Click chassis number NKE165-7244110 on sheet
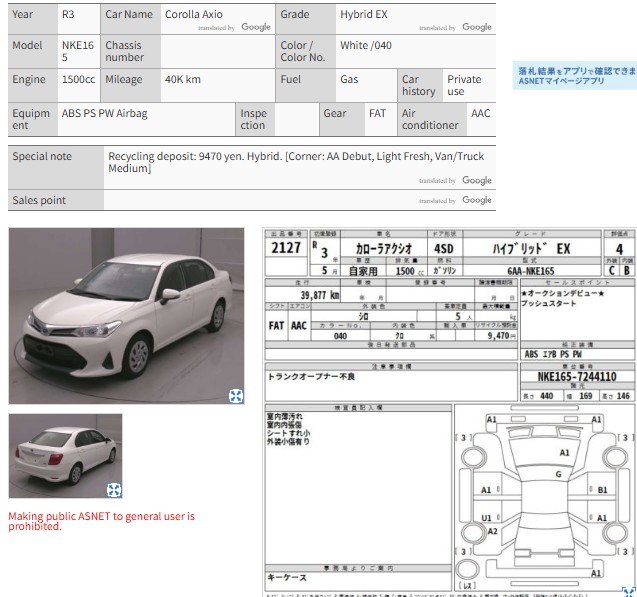 click(577, 376)
